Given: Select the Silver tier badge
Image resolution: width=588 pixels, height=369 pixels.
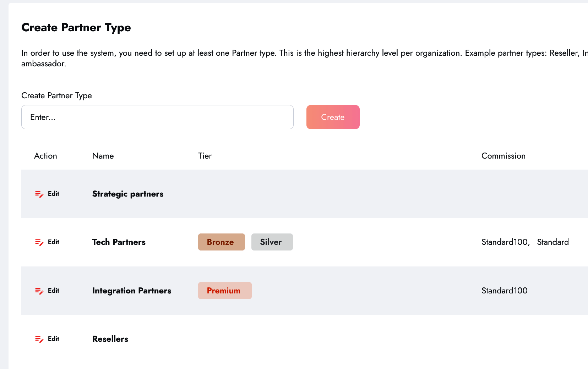Looking at the screenshot, I should pyautogui.click(x=272, y=242).
